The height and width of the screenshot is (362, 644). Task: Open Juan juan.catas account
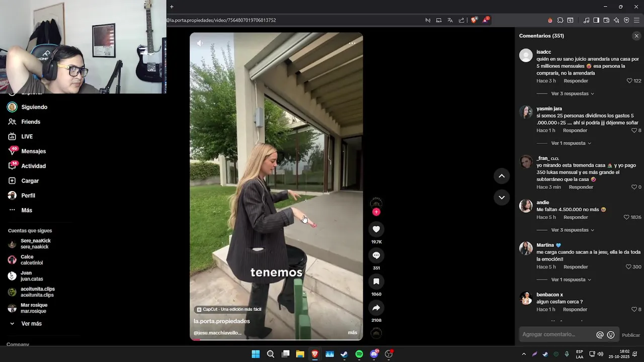tap(31, 276)
